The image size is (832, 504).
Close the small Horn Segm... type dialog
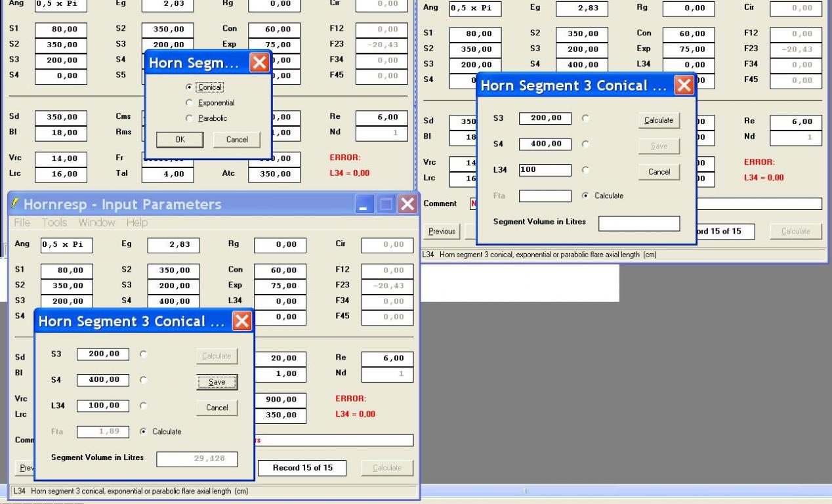260,63
